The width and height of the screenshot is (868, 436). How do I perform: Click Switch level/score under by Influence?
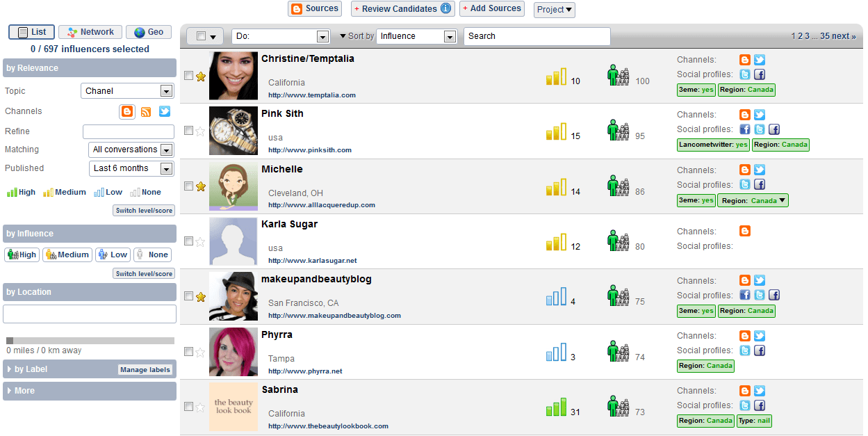pos(145,274)
